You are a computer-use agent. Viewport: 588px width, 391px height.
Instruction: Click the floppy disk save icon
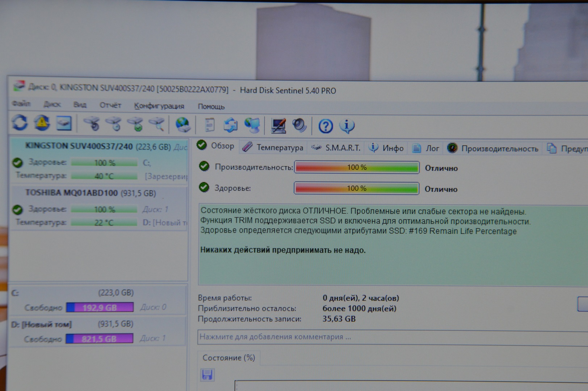point(207,375)
